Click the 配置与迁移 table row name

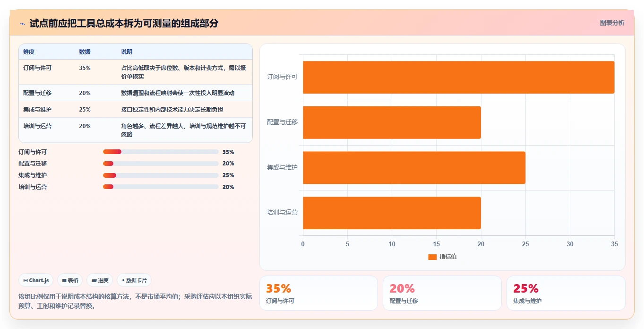37,93
